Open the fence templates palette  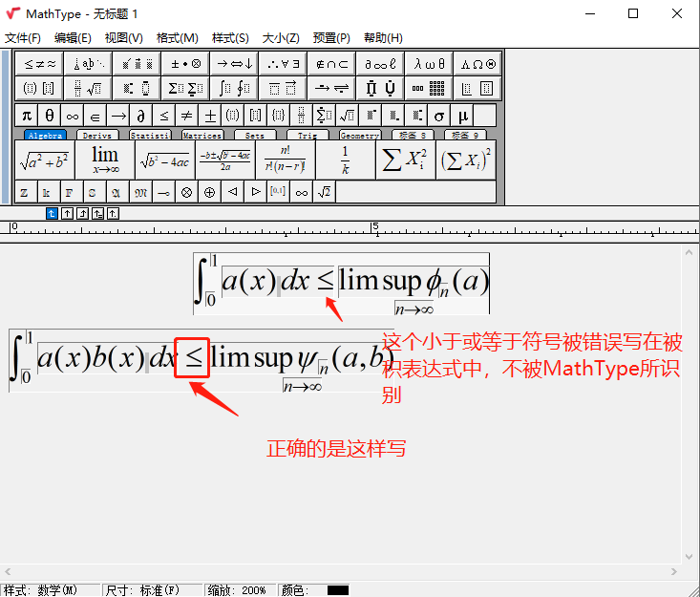(x=39, y=88)
